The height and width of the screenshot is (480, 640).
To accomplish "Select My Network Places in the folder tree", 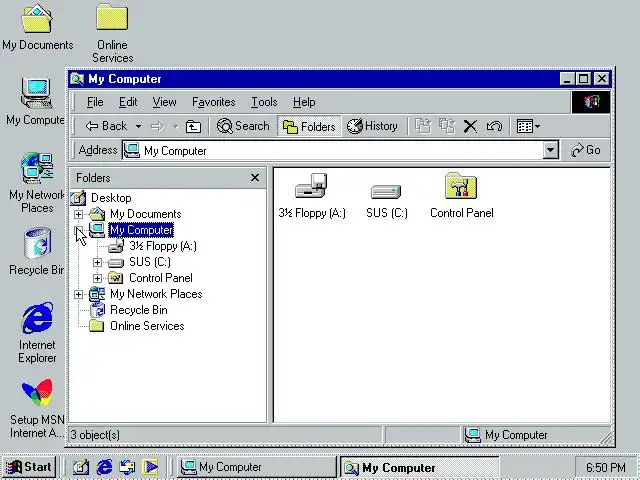I will 156,294.
